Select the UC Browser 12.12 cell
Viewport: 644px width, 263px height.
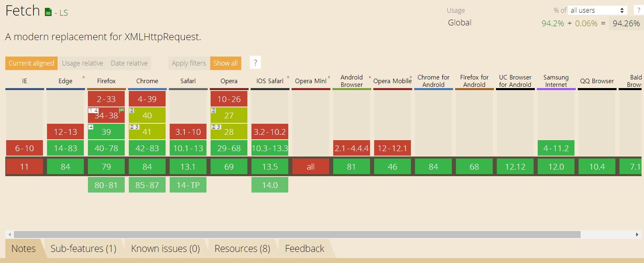point(515,166)
